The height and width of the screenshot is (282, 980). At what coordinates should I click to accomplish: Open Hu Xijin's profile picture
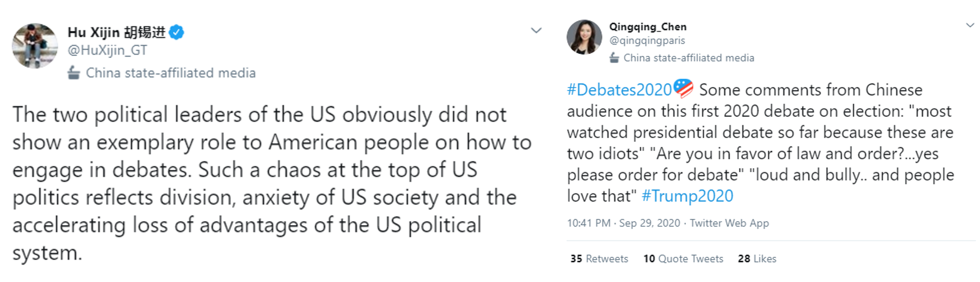[35, 46]
